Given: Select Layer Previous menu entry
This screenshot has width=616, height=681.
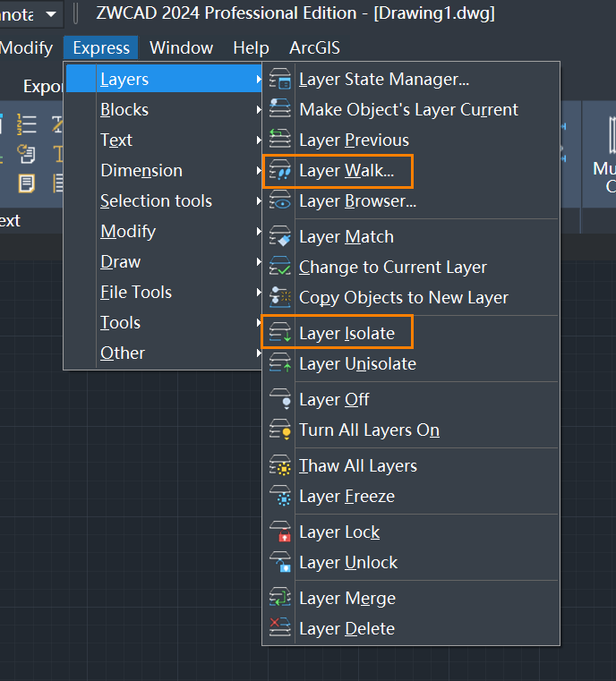Looking at the screenshot, I should tap(411, 140).
